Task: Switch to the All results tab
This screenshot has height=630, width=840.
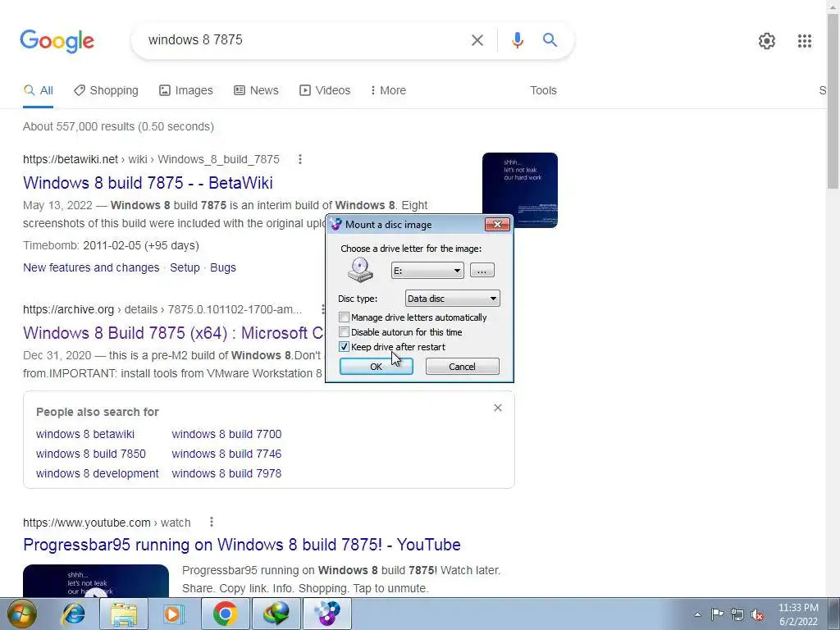Action: tap(38, 90)
